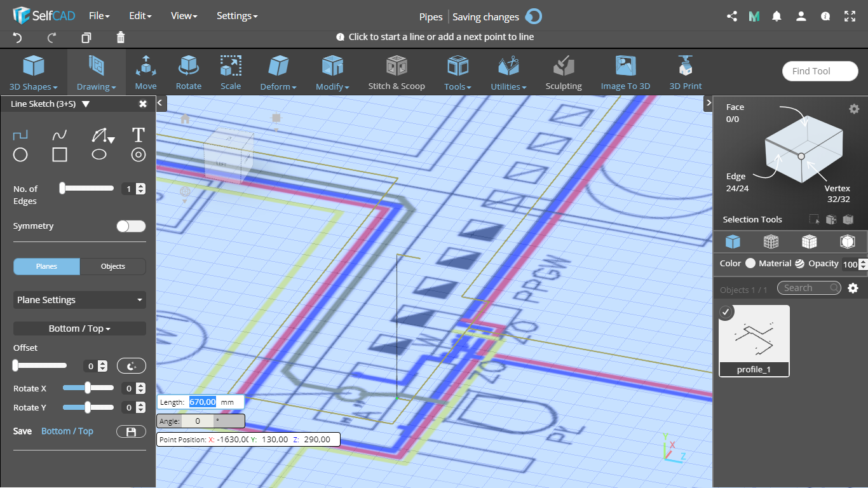Open the 3D Print tool
This screenshot has height=488, width=868.
tap(686, 72)
